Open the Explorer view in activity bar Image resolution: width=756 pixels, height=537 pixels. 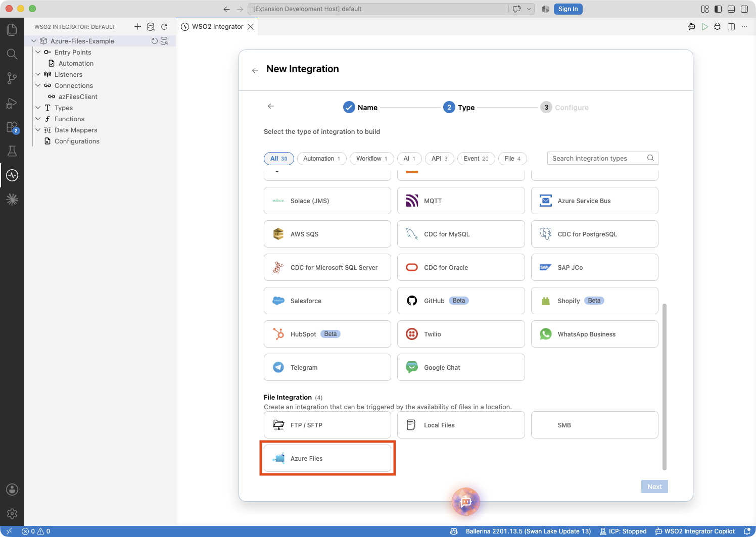[x=12, y=30]
